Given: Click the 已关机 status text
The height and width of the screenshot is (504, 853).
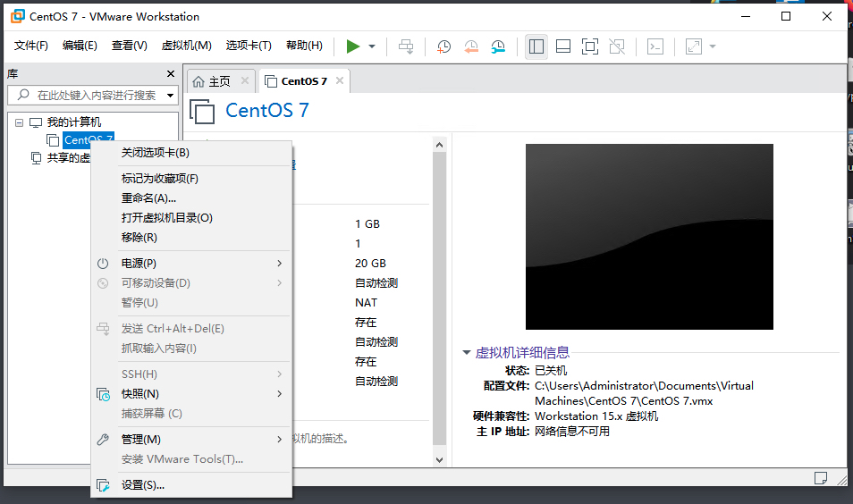Looking at the screenshot, I should pos(551,370).
